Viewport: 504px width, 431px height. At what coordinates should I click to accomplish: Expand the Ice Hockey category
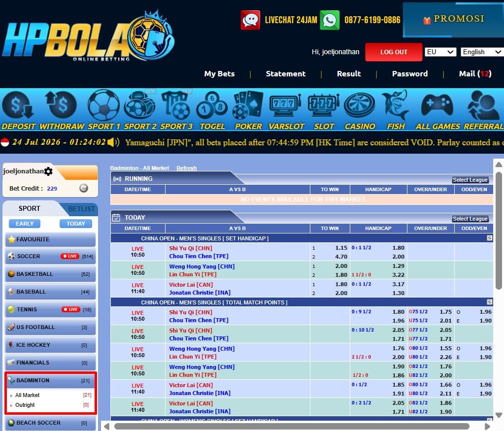coord(50,344)
